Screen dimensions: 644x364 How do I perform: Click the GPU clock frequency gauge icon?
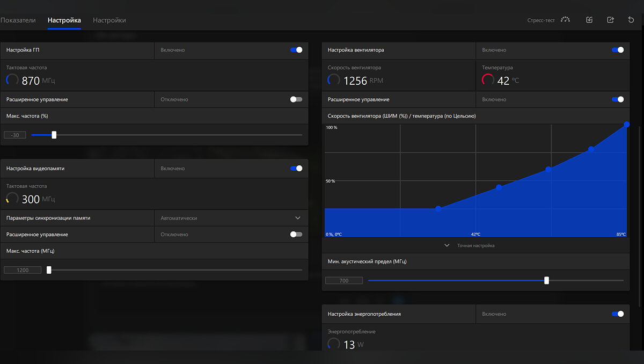tap(12, 80)
